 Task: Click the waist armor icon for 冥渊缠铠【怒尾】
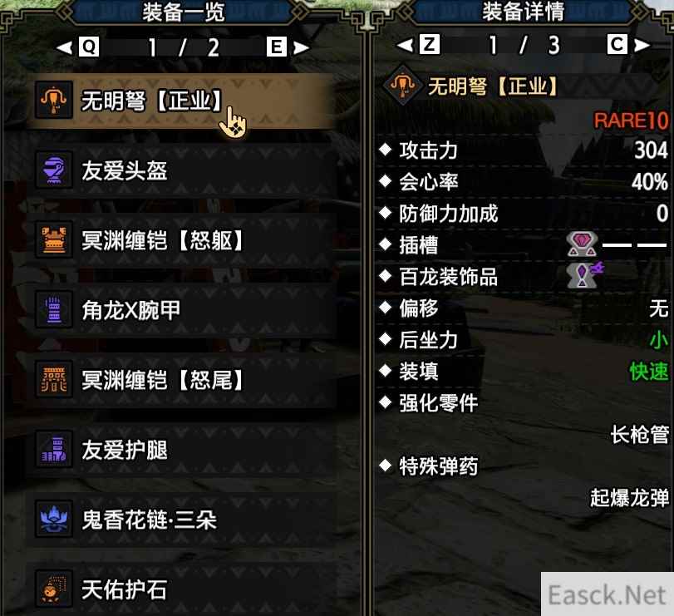(x=54, y=380)
